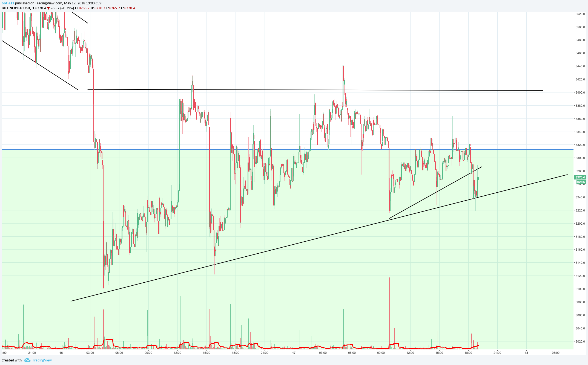Viewport: 588px width, 365px height.
Task: Click the 8480.0 price axis label
Action: click(x=580, y=40)
